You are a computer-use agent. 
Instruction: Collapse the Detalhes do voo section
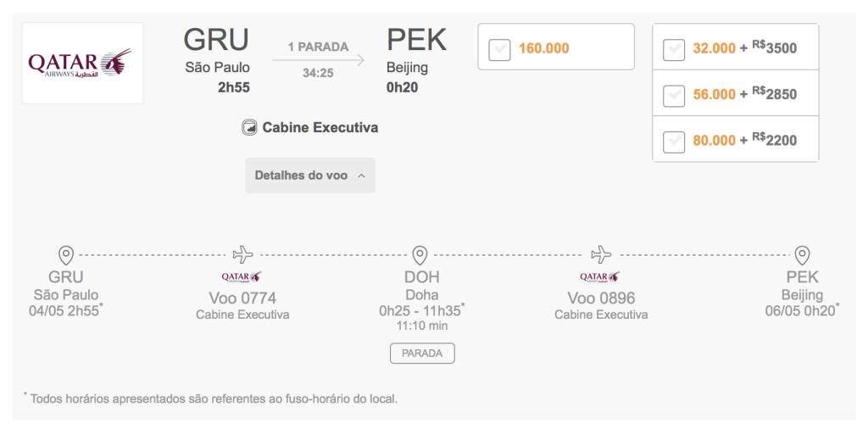[310, 175]
